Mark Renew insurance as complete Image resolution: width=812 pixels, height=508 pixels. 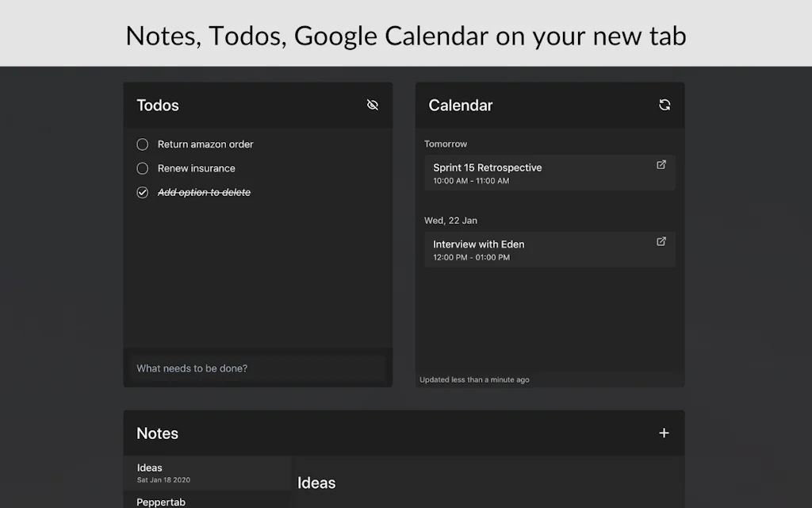pos(142,167)
